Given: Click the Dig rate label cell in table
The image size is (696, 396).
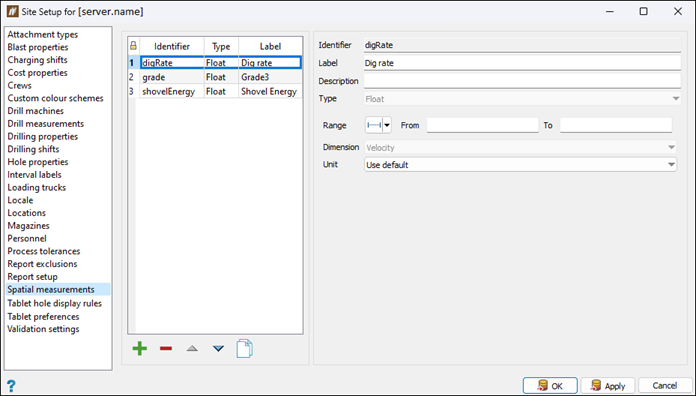Looking at the screenshot, I should pyautogui.click(x=270, y=63).
